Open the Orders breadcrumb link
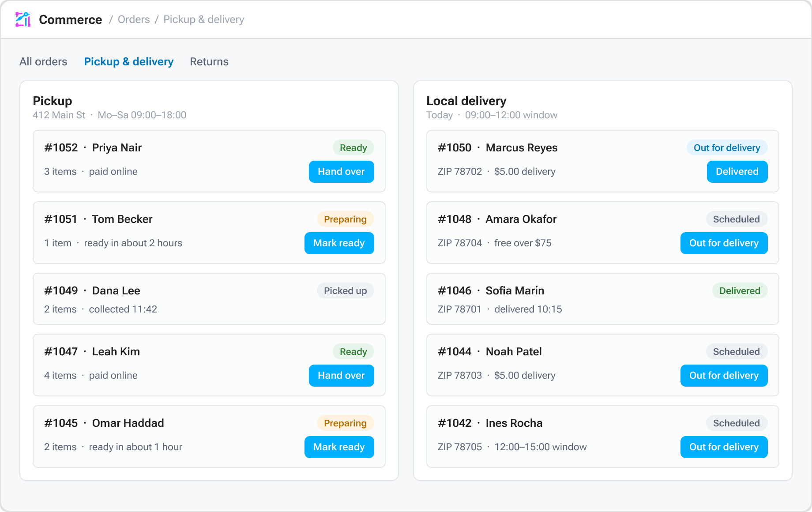Image resolution: width=812 pixels, height=512 pixels. coord(134,19)
